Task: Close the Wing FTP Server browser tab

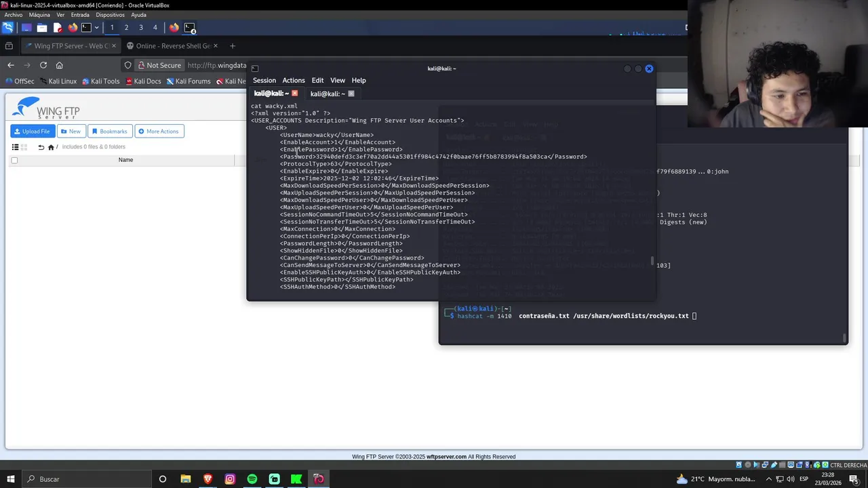Action: (x=113, y=46)
